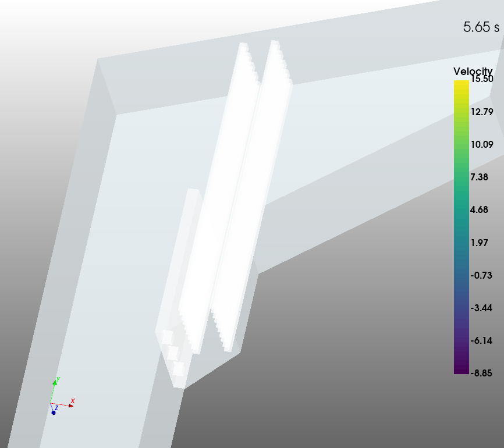Click the 5.65 s time annotation
This screenshot has height=448, width=504.
[481, 27]
